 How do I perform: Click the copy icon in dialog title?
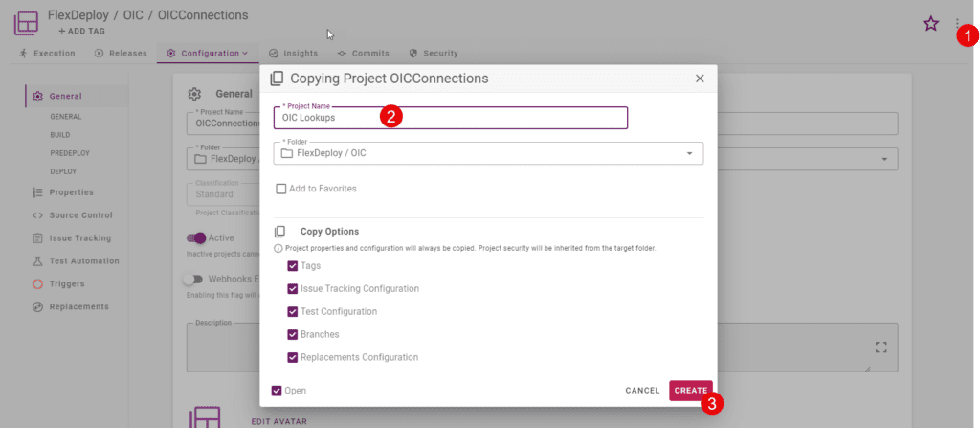(277, 79)
